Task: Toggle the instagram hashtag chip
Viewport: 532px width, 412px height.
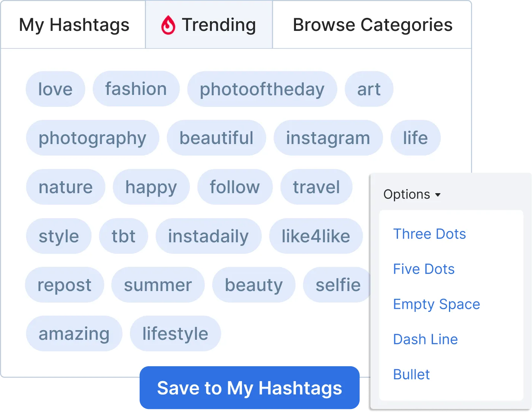Action: [x=328, y=138]
